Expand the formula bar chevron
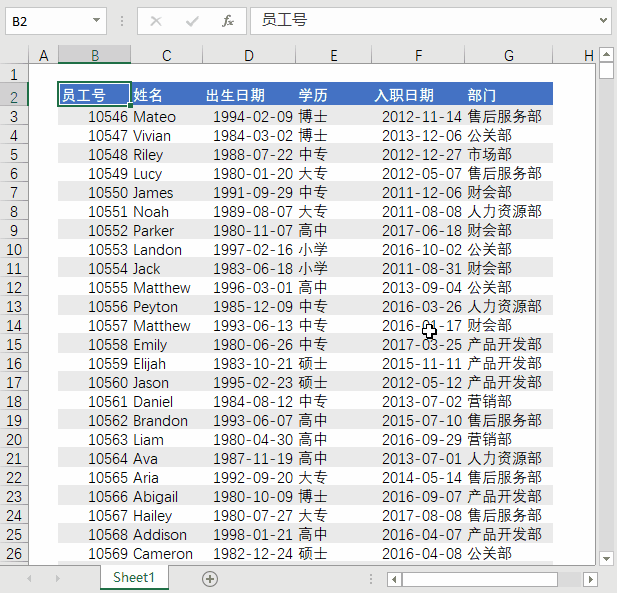This screenshot has height=593, width=617. 602,21
